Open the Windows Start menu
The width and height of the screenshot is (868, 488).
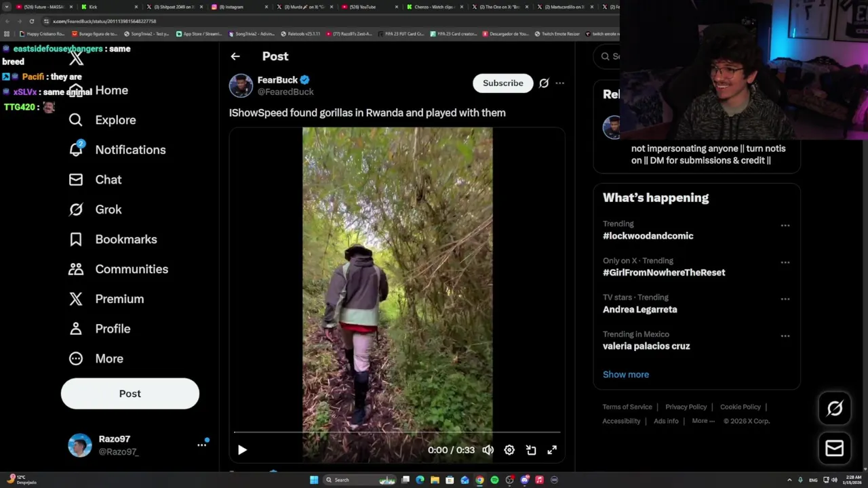pos(314,480)
